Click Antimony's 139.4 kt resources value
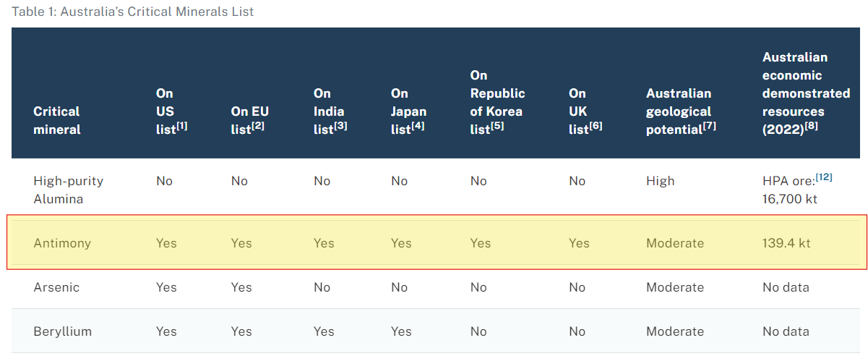The image size is (868, 356). [x=786, y=243]
